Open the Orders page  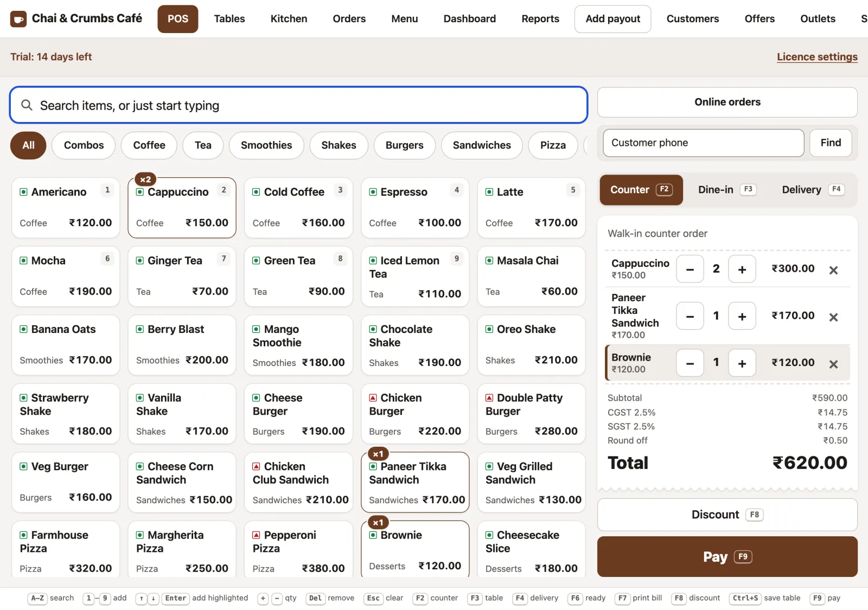point(349,19)
